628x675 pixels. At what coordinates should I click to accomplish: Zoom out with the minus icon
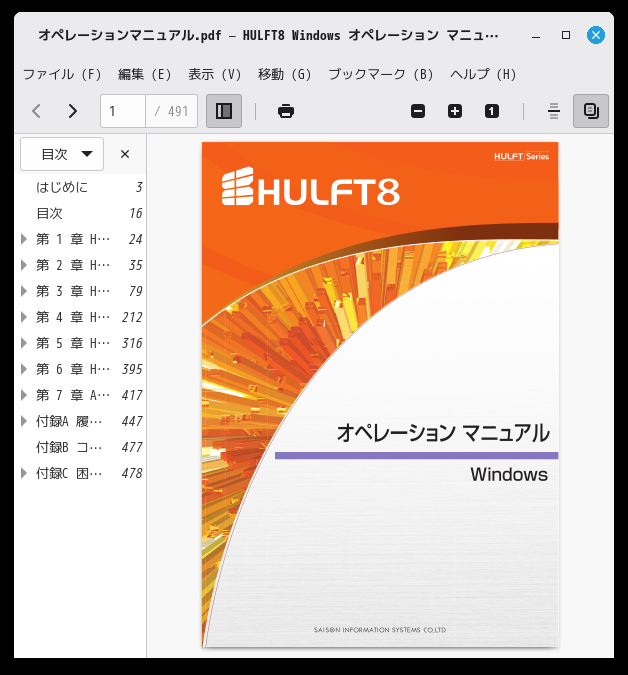[x=418, y=111]
